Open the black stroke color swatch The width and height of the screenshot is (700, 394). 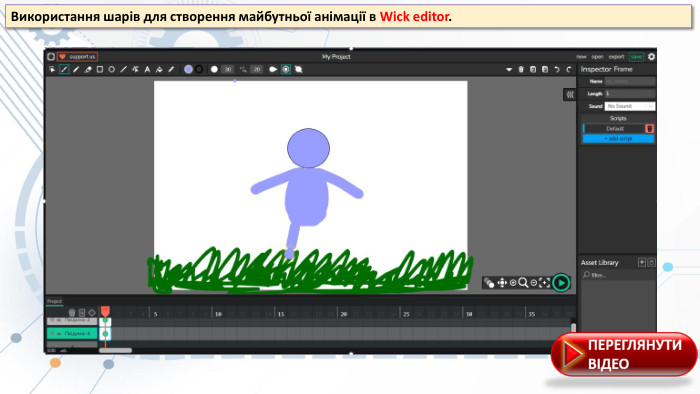tap(199, 69)
